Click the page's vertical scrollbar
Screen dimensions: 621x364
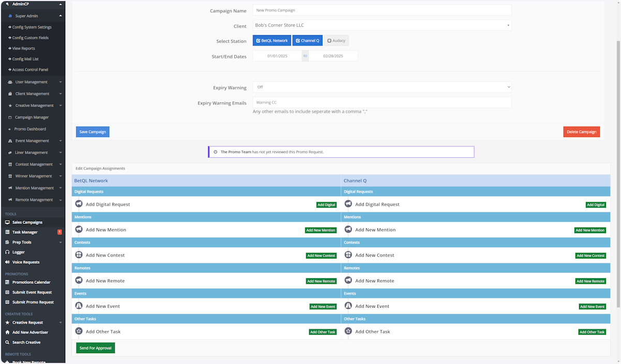pos(617,155)
